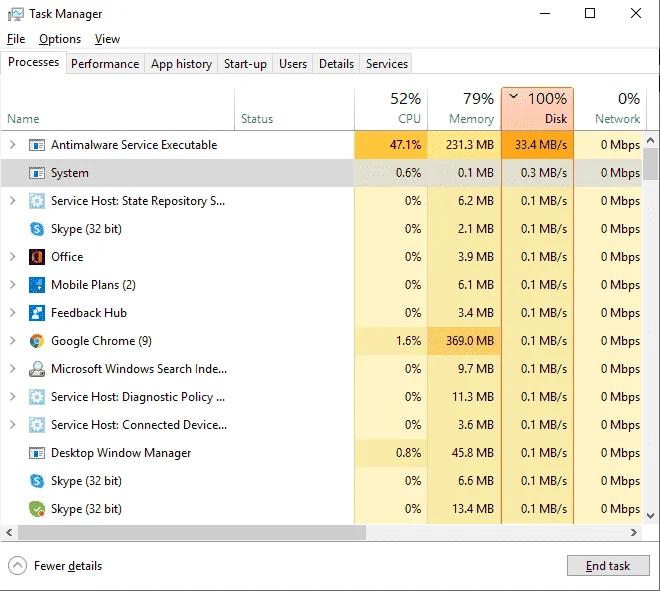Click the Google Chrome icon
The width and height of the screenshot is (660, 591).
37,341
